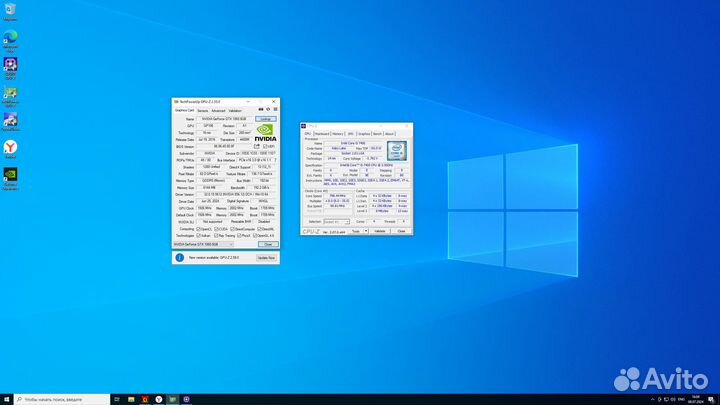Open the notification center icon
The width and height of the screenshot is (720, 405).
(711, 399)
